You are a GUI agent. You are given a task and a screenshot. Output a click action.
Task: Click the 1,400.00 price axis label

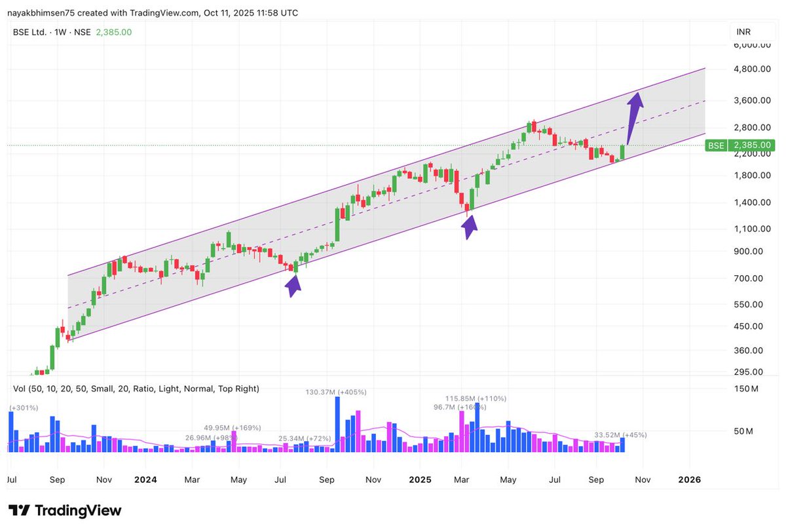tap(753, 202)
